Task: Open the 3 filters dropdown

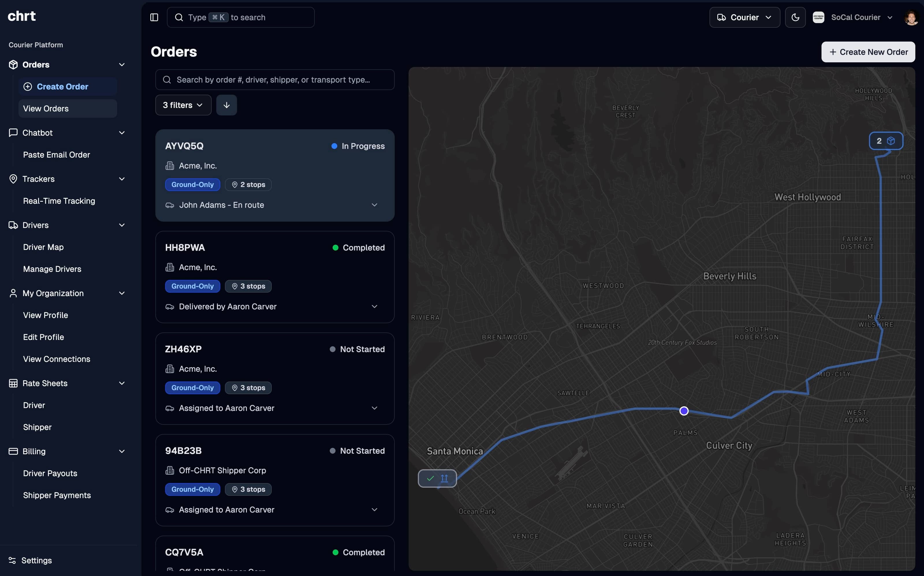Action: (183, 105)
